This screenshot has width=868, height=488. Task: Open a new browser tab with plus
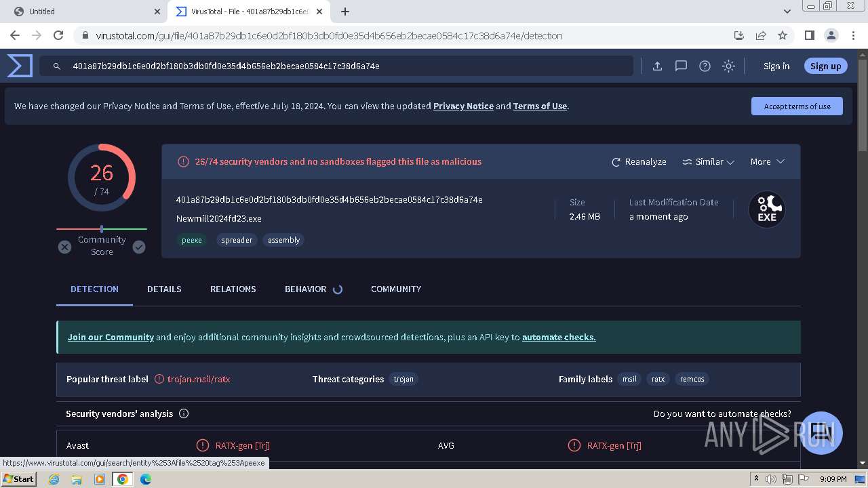point(345,12)
